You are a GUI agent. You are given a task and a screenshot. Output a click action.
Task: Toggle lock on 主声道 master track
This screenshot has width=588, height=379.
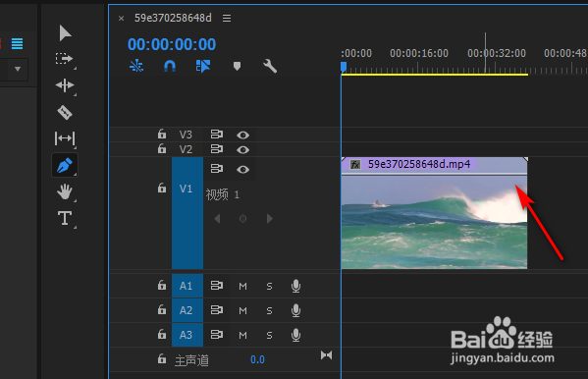pos(162,358)
